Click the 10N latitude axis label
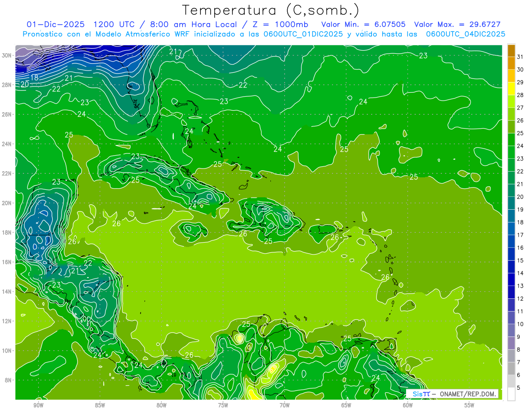Screen dimensions: 532x411 (8, 351)
